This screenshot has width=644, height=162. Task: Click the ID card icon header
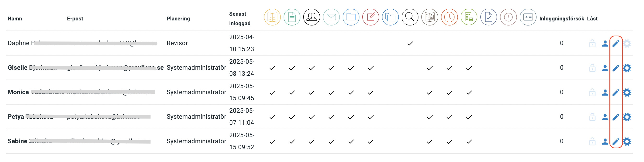528,17
